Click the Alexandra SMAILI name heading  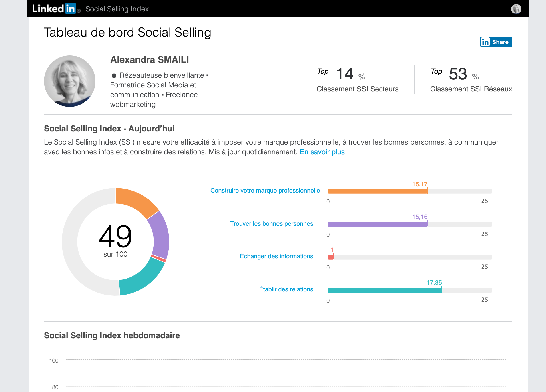click(x=150, y=60)
